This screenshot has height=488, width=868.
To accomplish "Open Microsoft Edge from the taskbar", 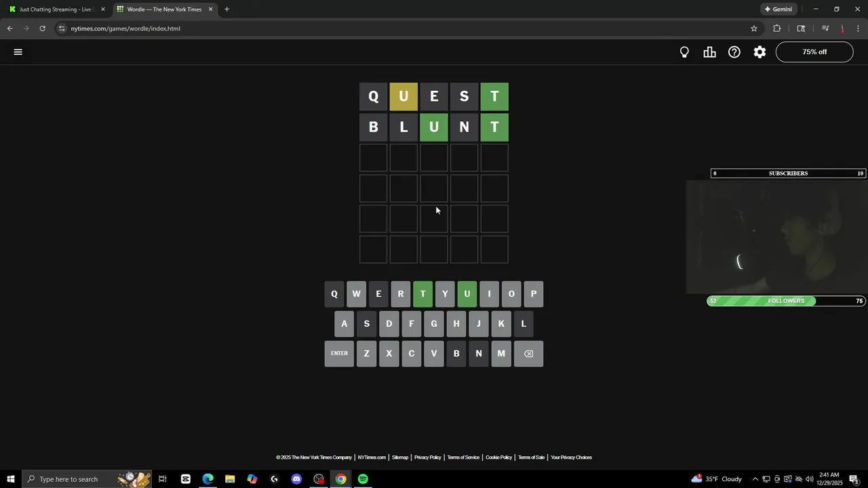I will pos(208,479).
